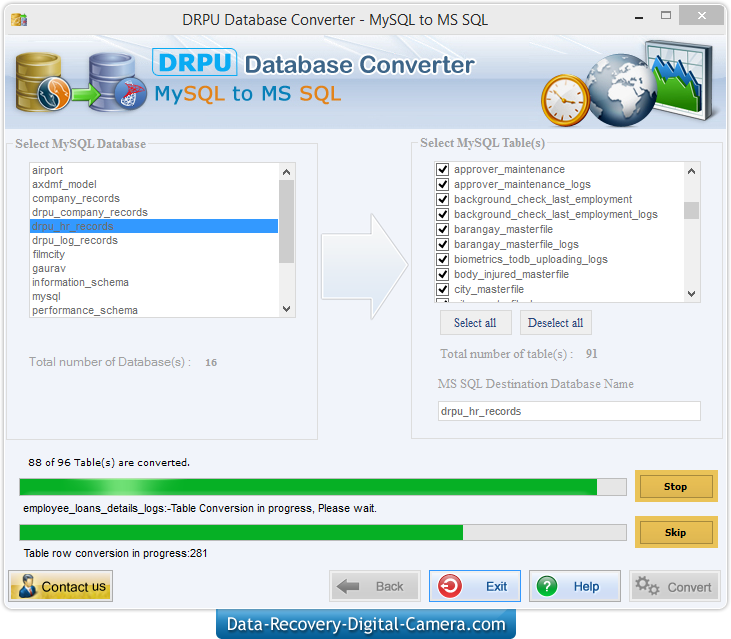The height and width of the screenshot is (639, 731).
Task: Toggle city_masterfile checkbox
Action: [442, 289]
